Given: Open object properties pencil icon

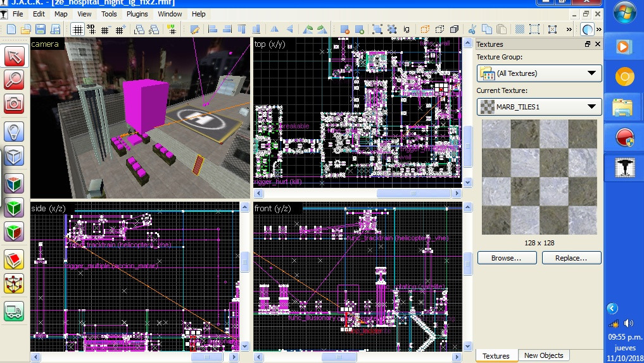Looking at the screenshot, I should click(194, 30).
